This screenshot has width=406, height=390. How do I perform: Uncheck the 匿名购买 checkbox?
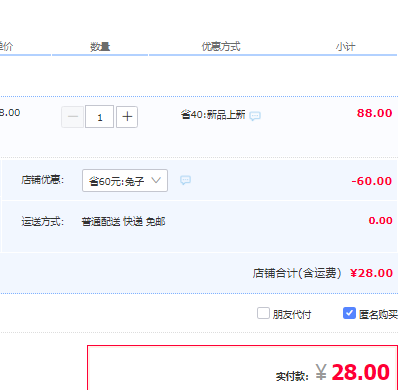pyautogui.click(x=349, y=313)
